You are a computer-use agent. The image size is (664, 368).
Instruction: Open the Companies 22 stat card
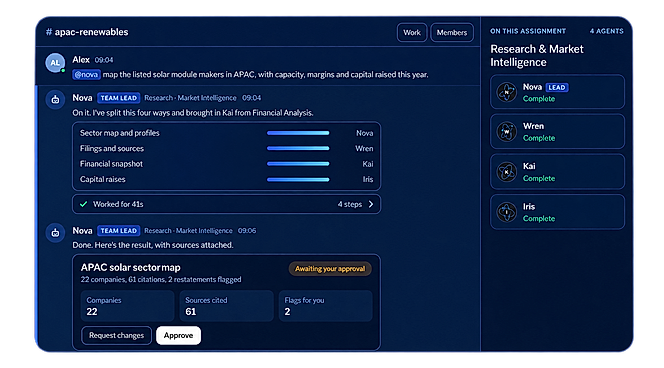[x=127, y=306]
